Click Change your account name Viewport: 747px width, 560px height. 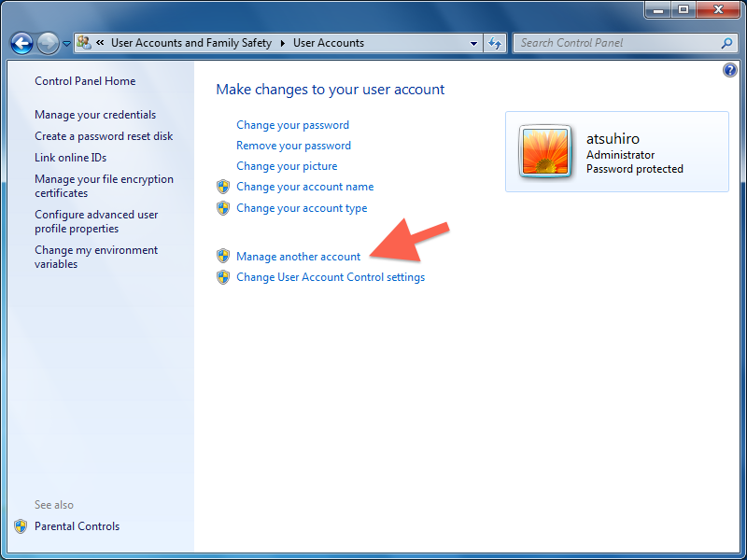point(305,187)
